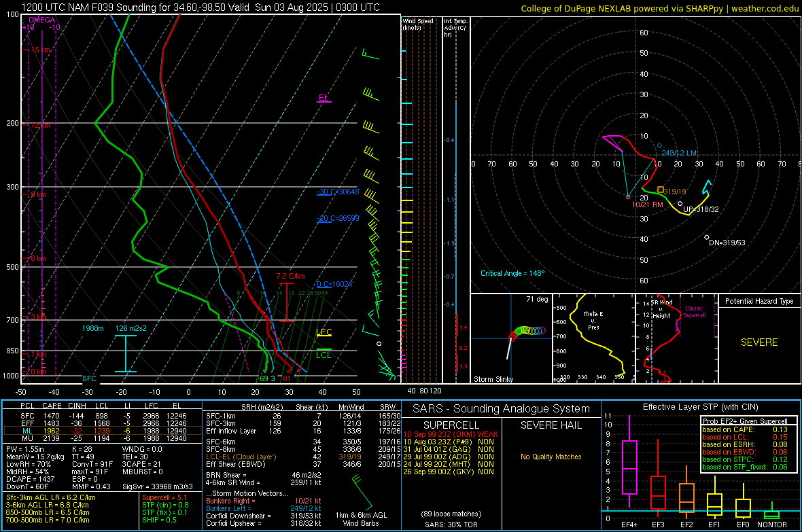Click the UP=318/32 Corfidi label

(x=701, y=209)
